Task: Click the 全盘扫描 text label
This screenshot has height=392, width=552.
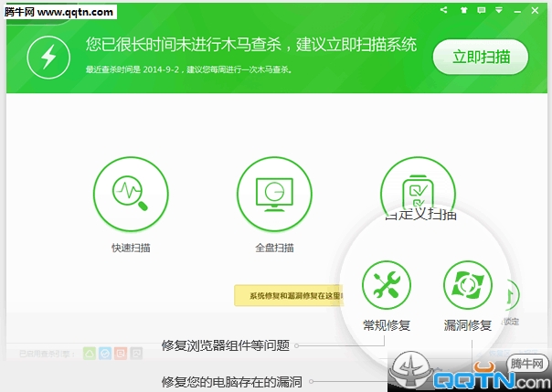Action: pos(274,248)
